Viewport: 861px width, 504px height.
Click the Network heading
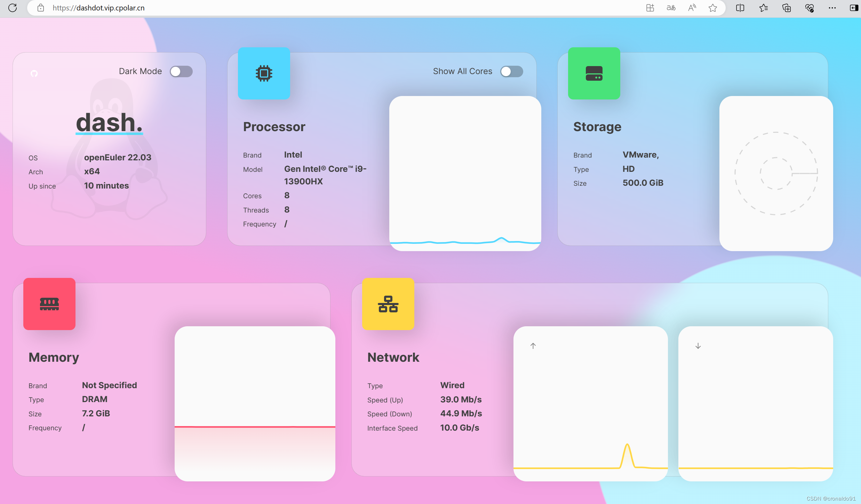point(393,357)
